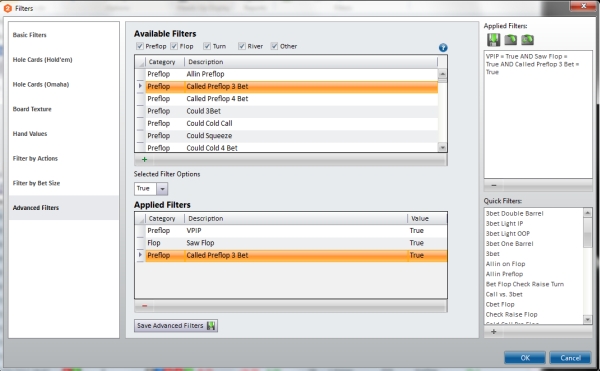Choose Allin on Flop quick filter
The height and width of the screenshot is (371, 600).
point(505,264)
